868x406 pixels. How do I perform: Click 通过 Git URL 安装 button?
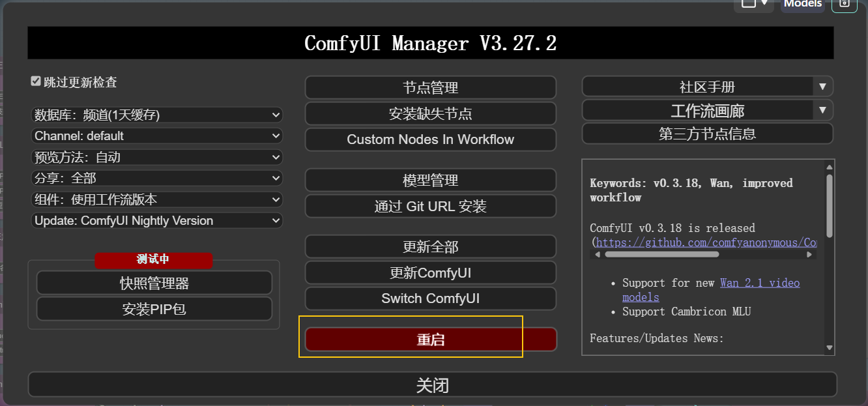click(431, 207)
